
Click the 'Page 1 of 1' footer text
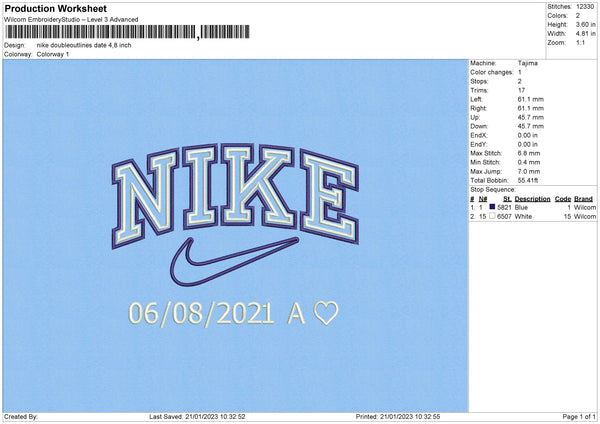[579, 417]
